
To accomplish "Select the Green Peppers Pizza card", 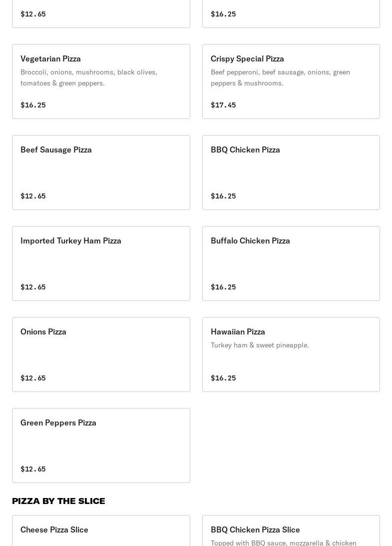I will [x=101, y=445].
